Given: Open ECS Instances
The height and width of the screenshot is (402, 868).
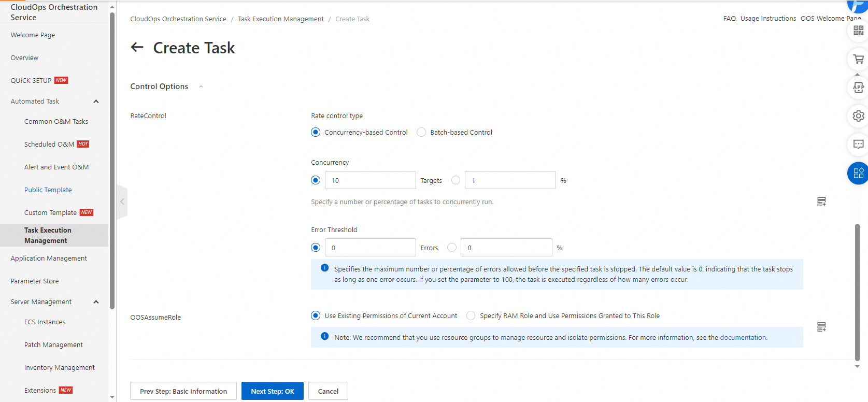Looking at the screenshot, I should tap(45, 322).
